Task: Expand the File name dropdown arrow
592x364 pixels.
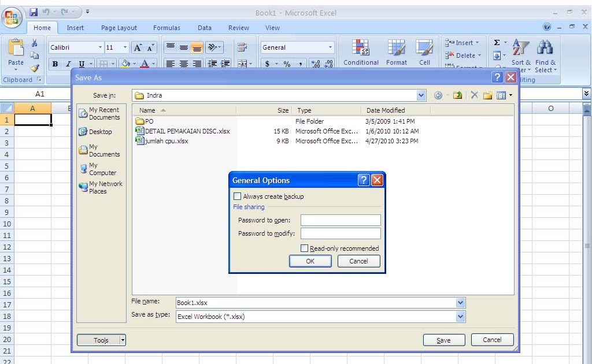Action: tap(460, 303)
